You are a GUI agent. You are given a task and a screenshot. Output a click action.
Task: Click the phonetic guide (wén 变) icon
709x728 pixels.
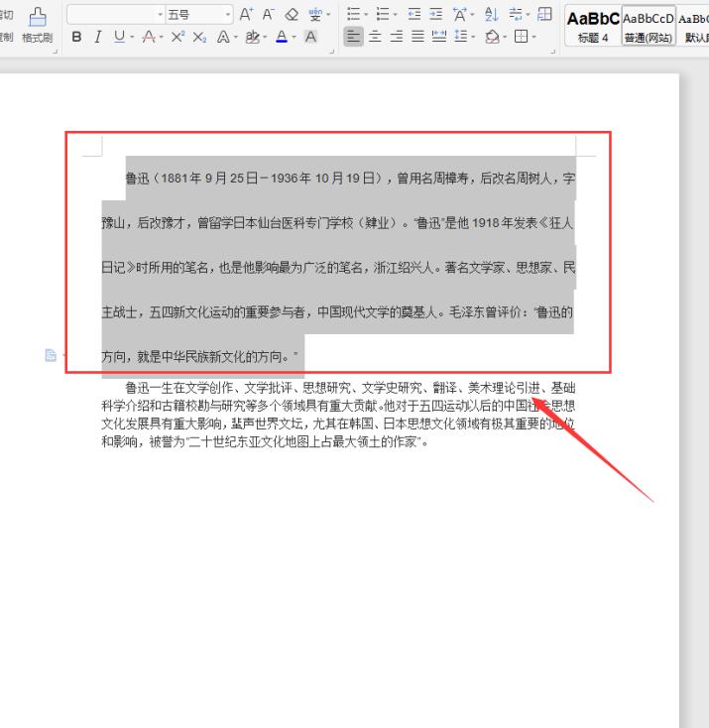[315, 15]
